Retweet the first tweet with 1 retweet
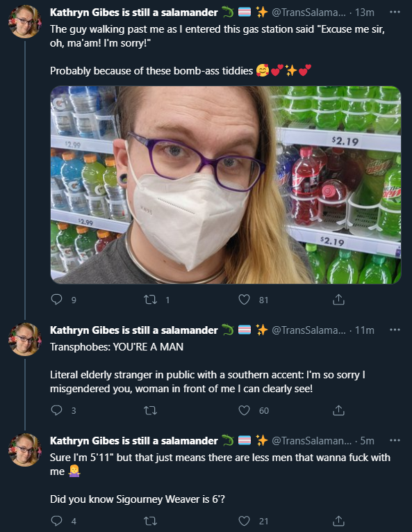The image size is (412, 532). coord(150,299)
